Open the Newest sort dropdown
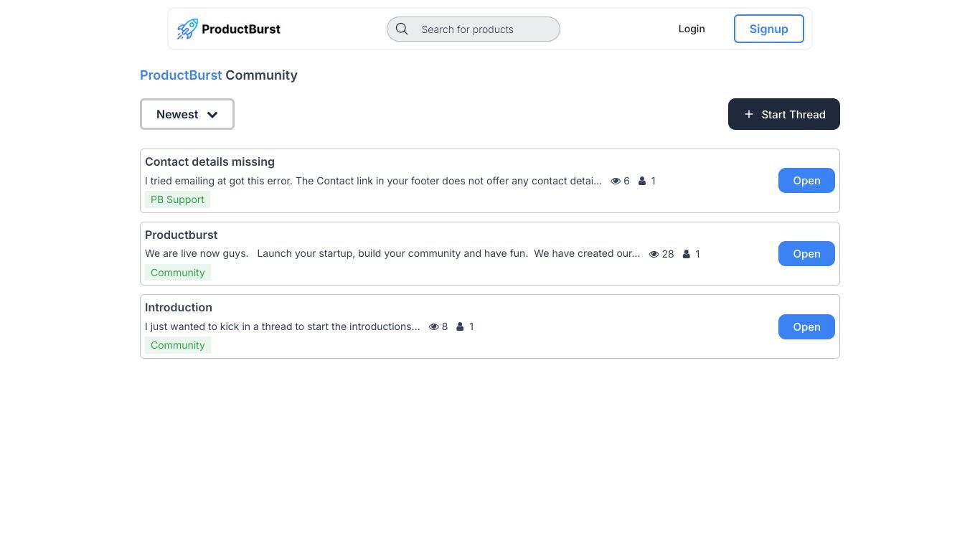 click(x=187, y=114)
